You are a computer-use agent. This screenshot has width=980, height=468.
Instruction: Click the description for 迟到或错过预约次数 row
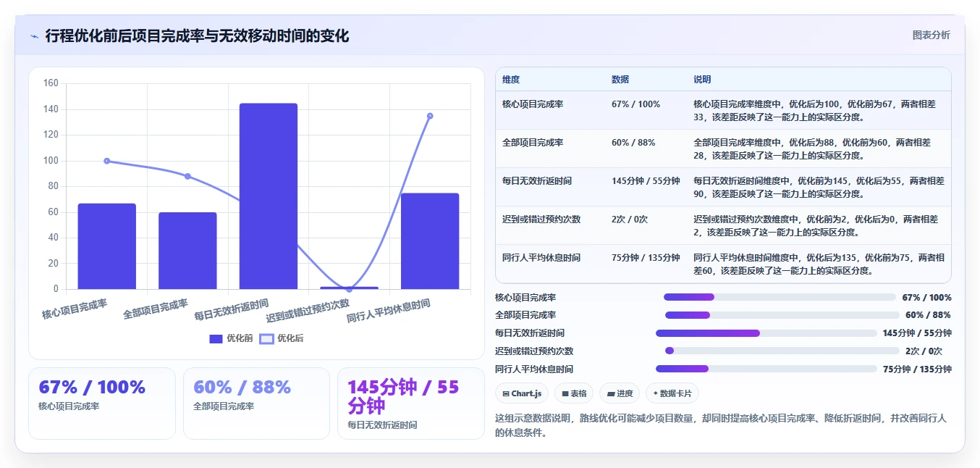pos(816,226)
